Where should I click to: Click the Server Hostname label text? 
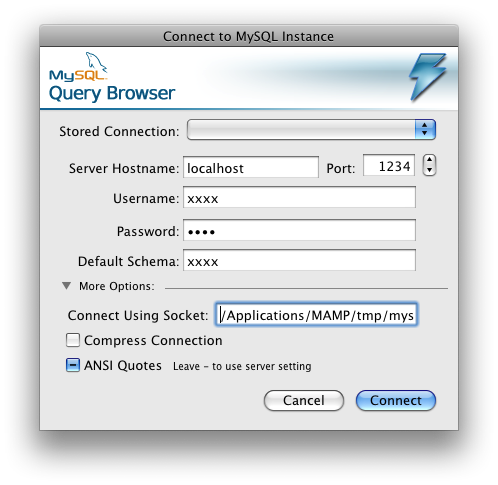(124, 168)
